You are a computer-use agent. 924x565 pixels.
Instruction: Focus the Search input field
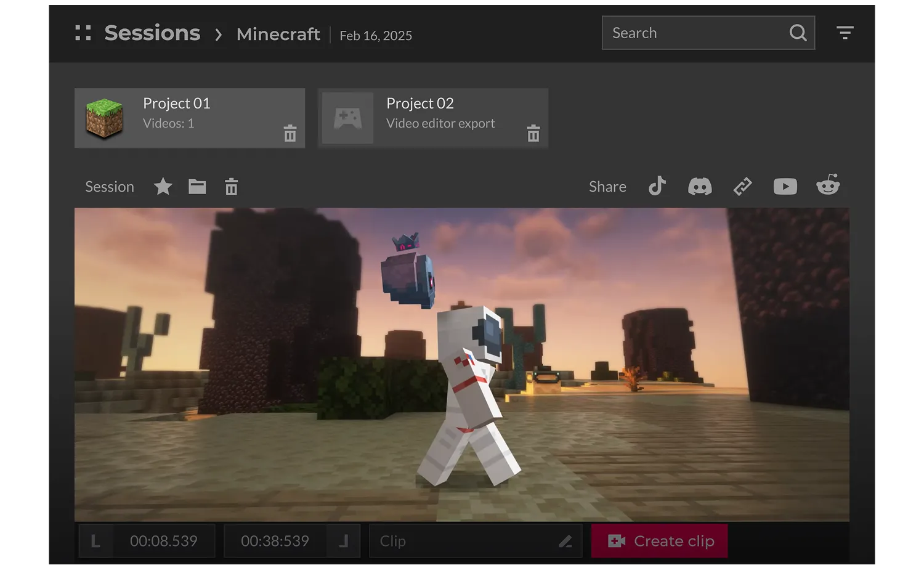708,33
